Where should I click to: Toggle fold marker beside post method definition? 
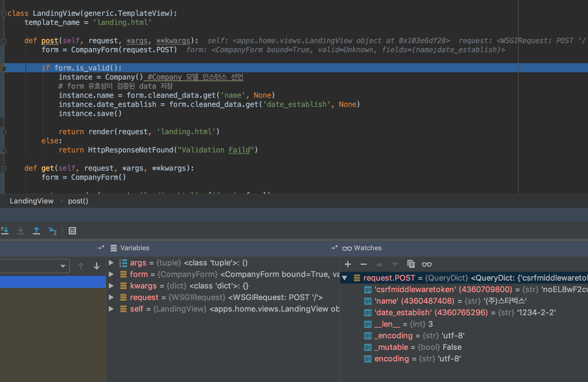[4, 41]
